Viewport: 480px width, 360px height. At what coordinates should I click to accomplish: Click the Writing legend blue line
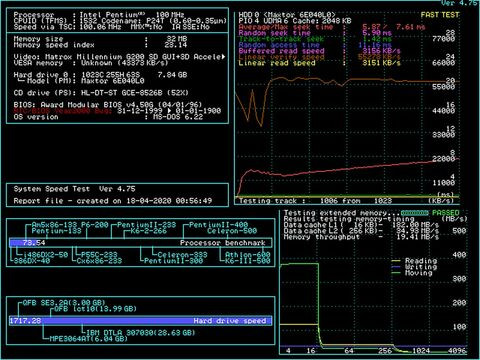[396, 267]
